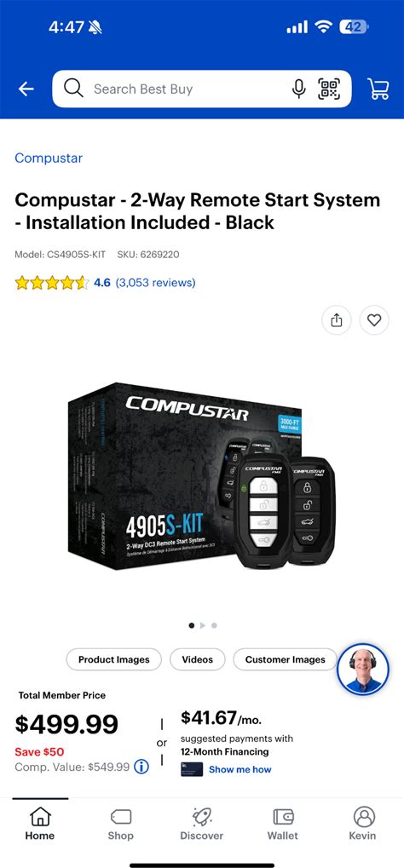Tap the microphone voice search icon
404x868 pixels.
pos(298,89)
